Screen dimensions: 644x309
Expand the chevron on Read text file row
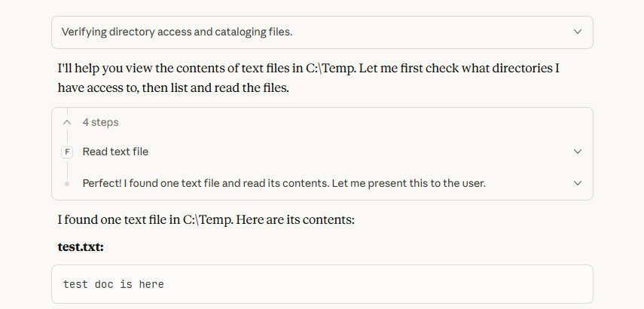point(578,151)
